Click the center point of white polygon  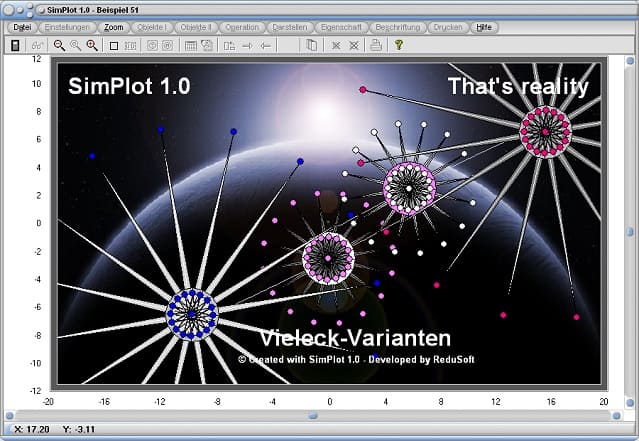pyautogui.click(x=409, y=188)
